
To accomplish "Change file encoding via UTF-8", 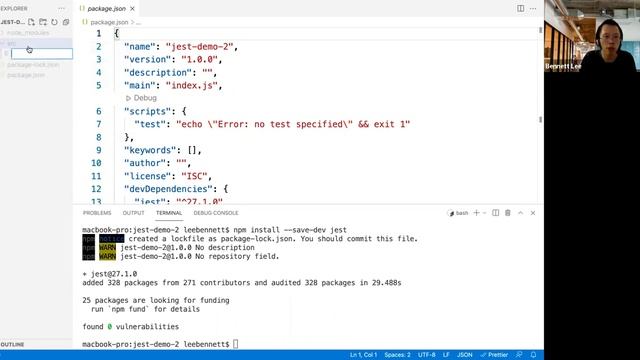I will [427, 355].
